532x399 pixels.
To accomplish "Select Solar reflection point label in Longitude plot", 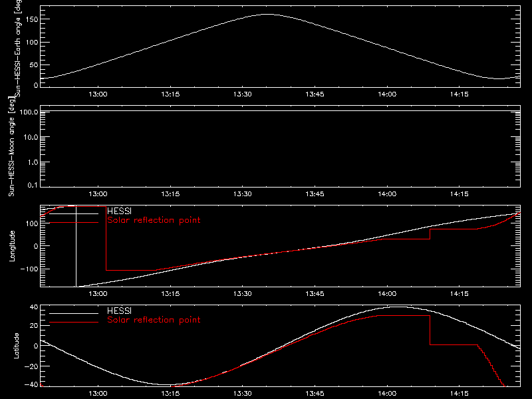I will tap(154, 220).
